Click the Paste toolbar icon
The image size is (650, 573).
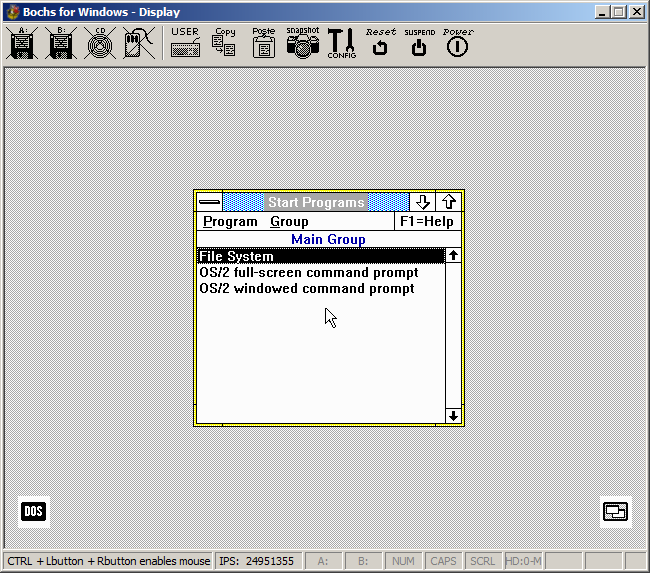click(264, 43)
